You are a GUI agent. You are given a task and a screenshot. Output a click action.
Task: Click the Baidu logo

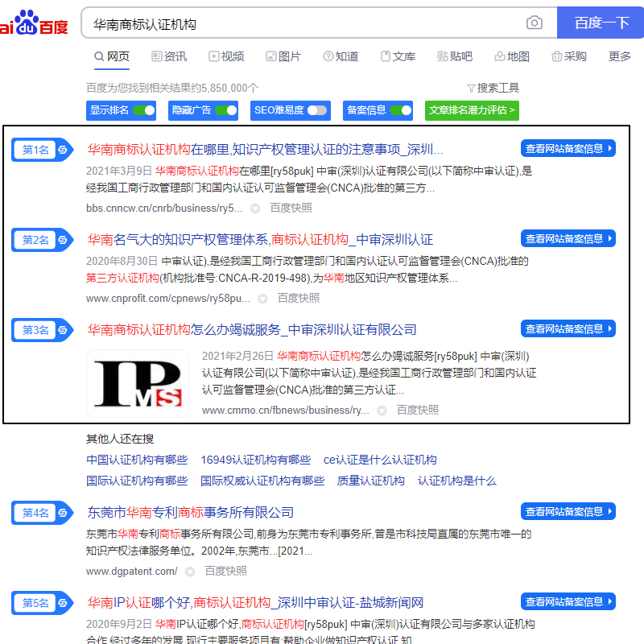34,23
